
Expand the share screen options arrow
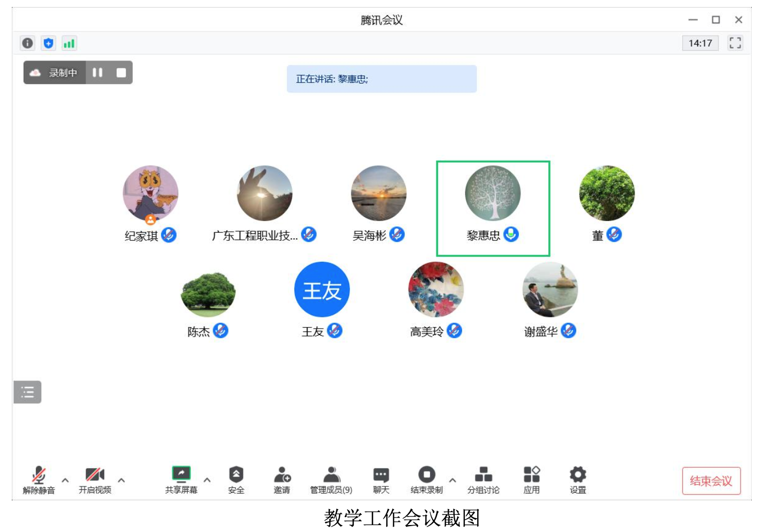point(207,480)
